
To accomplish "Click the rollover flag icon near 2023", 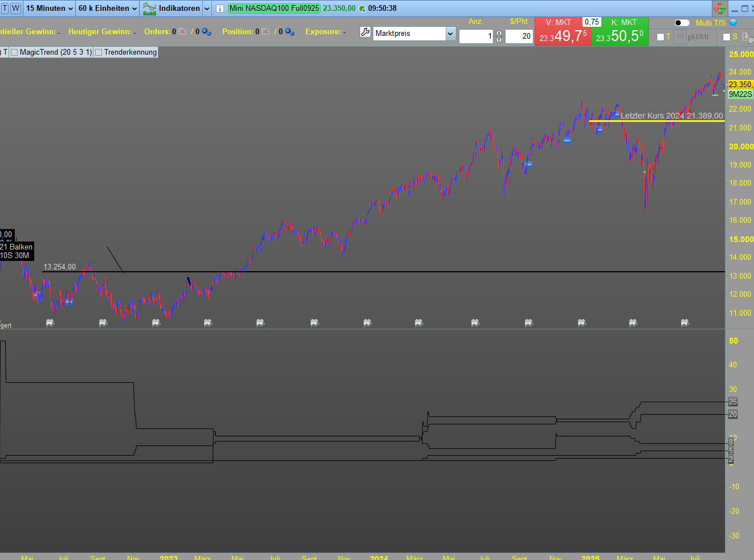I will coord(156,322).
